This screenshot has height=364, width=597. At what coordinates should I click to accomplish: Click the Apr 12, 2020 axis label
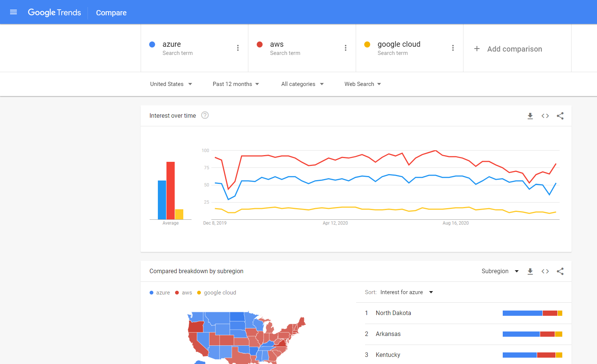tap(335, 223)
